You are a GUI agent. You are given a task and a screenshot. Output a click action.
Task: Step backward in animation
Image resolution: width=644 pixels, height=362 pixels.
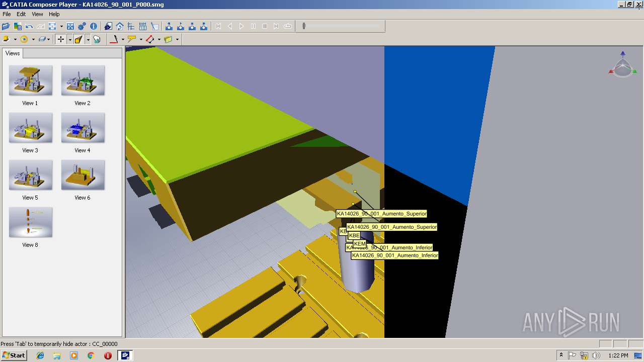230,26
